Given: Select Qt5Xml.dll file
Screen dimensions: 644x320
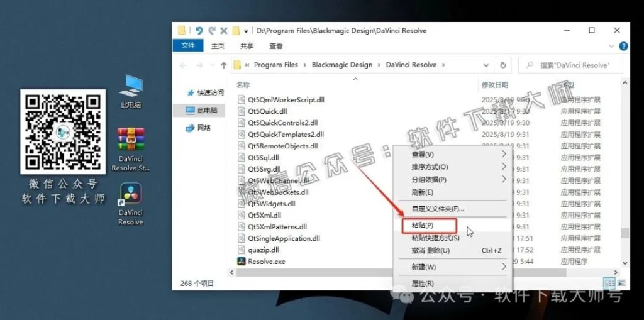Looking at the screenshot, I should tap(265, 215).
